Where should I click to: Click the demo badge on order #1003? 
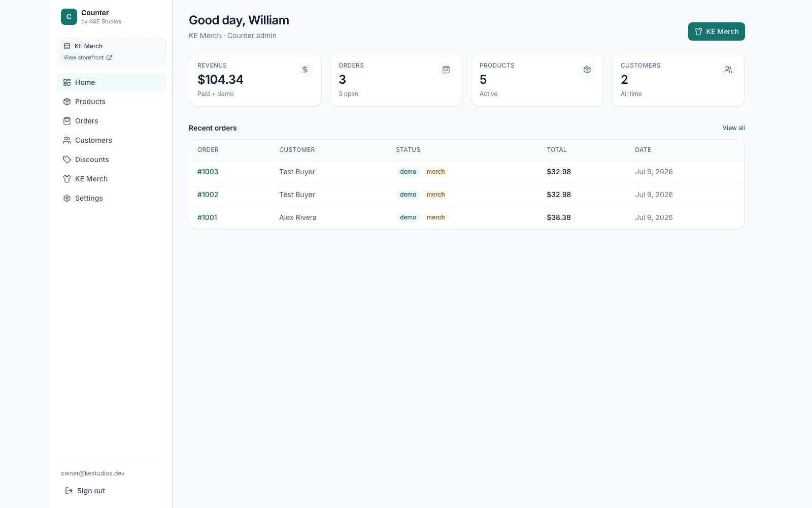coord(408,172)
